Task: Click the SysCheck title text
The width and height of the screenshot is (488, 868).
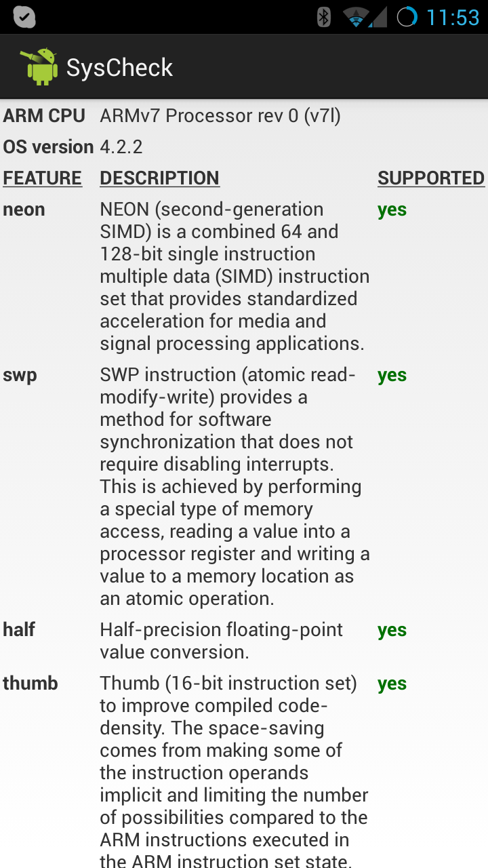Action: (119, 67)
